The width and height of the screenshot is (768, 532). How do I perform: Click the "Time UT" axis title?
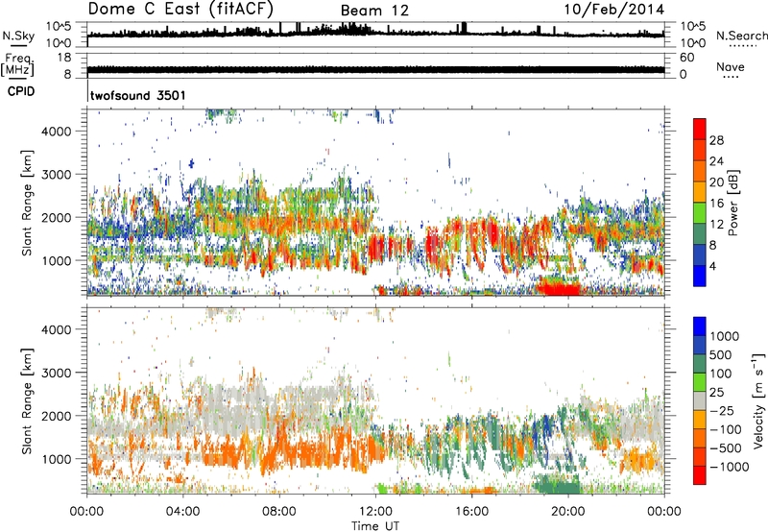(375, 526)
